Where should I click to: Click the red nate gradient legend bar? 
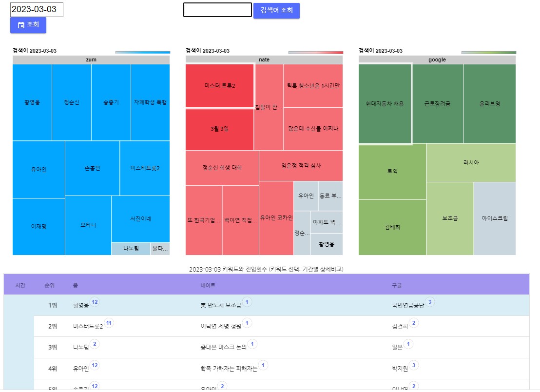(316, 52)
